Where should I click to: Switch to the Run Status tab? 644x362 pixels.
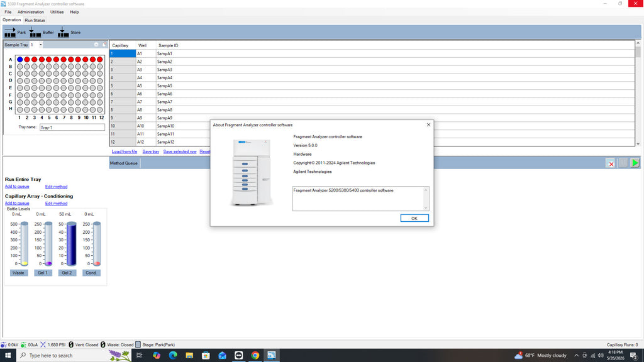click(35, 20)
